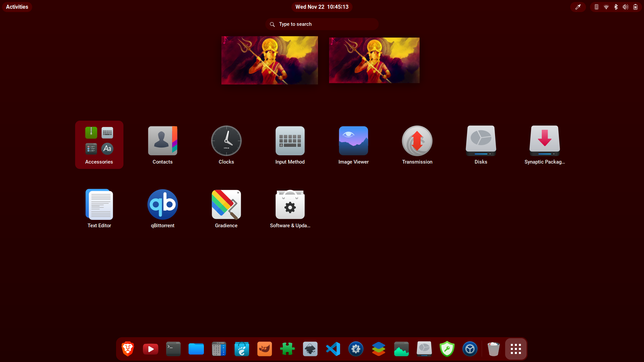Open the GNOME Tweaks gear icon in dock
Viewport: 644px width, 362px height.
pos(356,349)
